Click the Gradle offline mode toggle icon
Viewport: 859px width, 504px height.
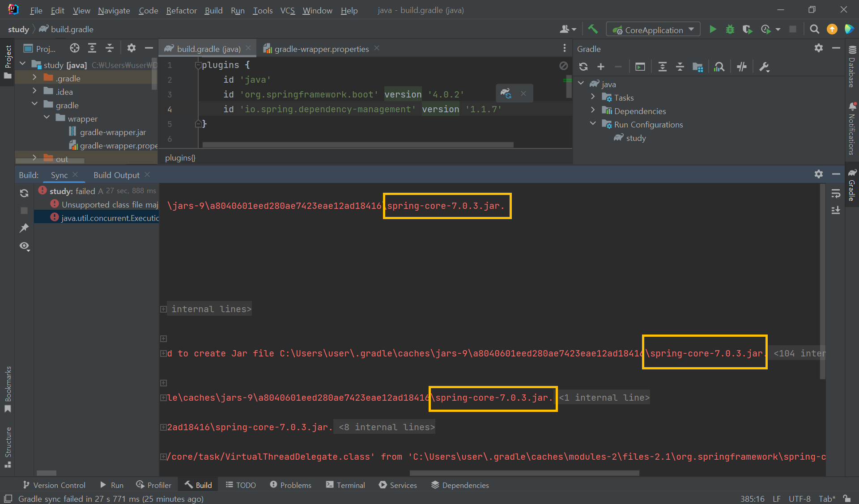click(741, 67)
